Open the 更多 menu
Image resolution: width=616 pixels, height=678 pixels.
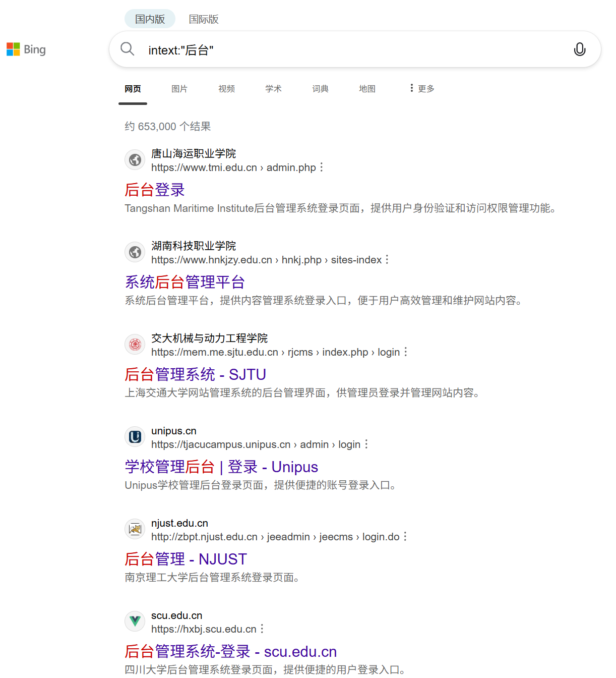(x=422, y=88)
